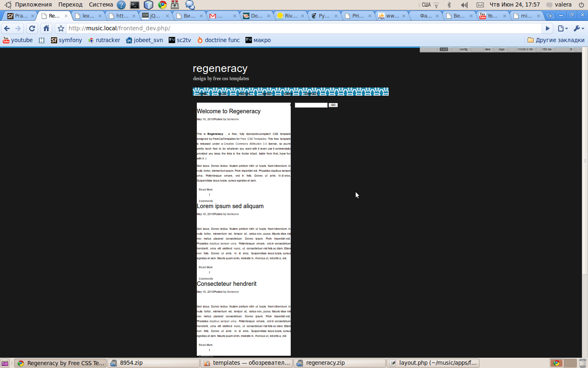Switch to the Do... tab

(x=257, y=16)
